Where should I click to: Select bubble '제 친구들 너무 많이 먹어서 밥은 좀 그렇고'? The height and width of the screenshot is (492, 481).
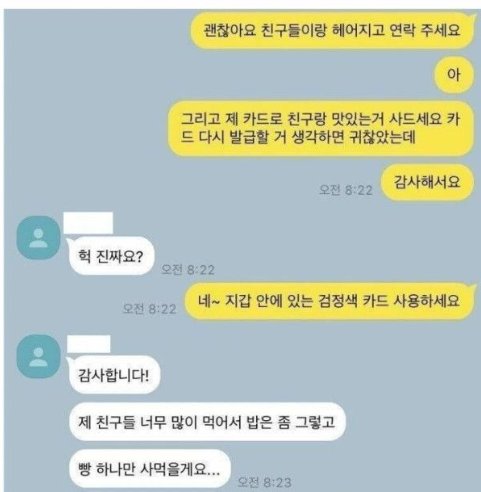207,422
